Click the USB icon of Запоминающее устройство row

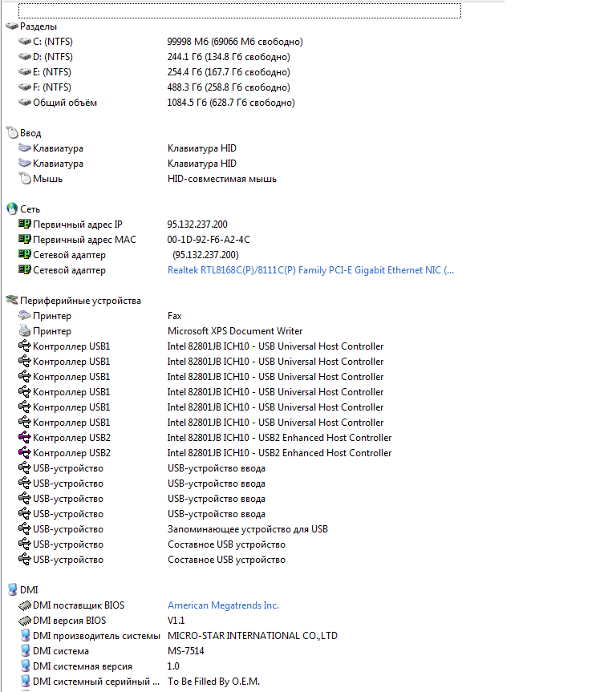click(x=25, y=528)
